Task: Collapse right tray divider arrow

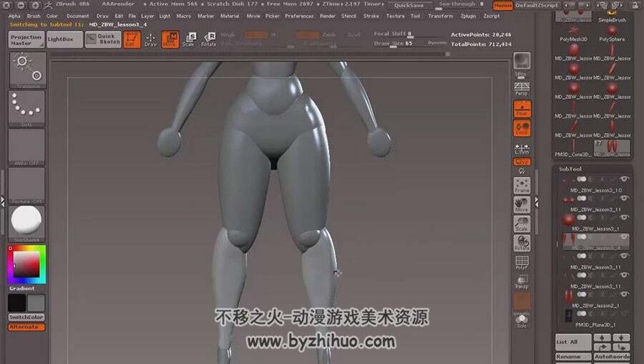Action: coord(537,201)
